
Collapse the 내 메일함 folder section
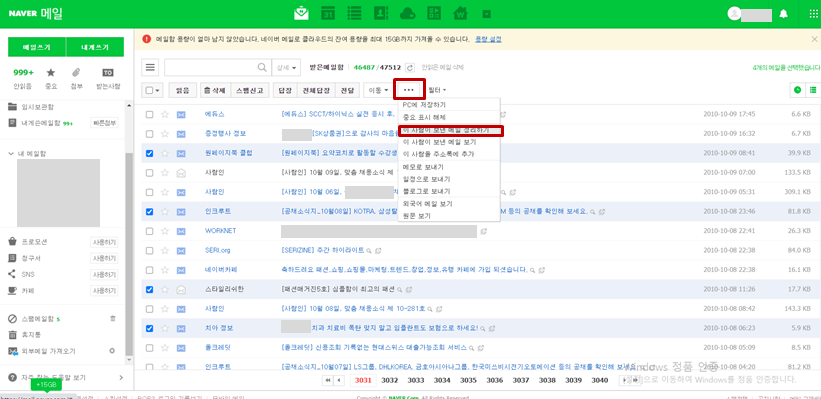point(12,154)
